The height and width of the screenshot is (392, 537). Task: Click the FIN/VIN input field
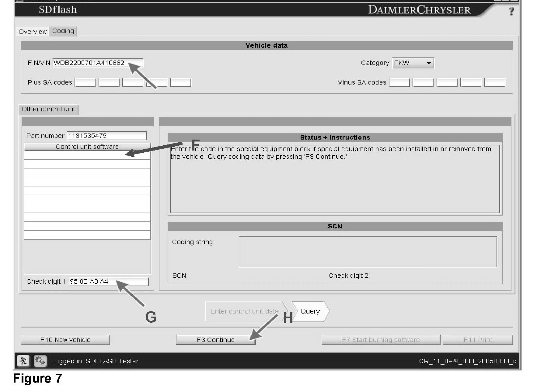pyautogui.click(x=98, y=63)
